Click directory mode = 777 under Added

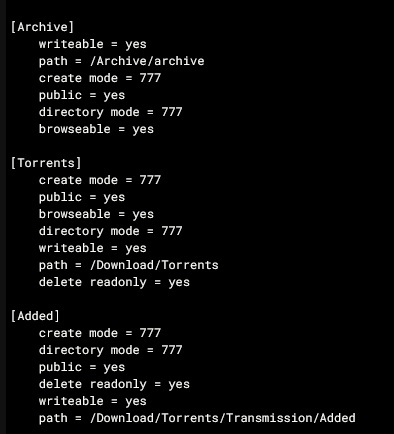pyautogui.click(x=110, y=350)
